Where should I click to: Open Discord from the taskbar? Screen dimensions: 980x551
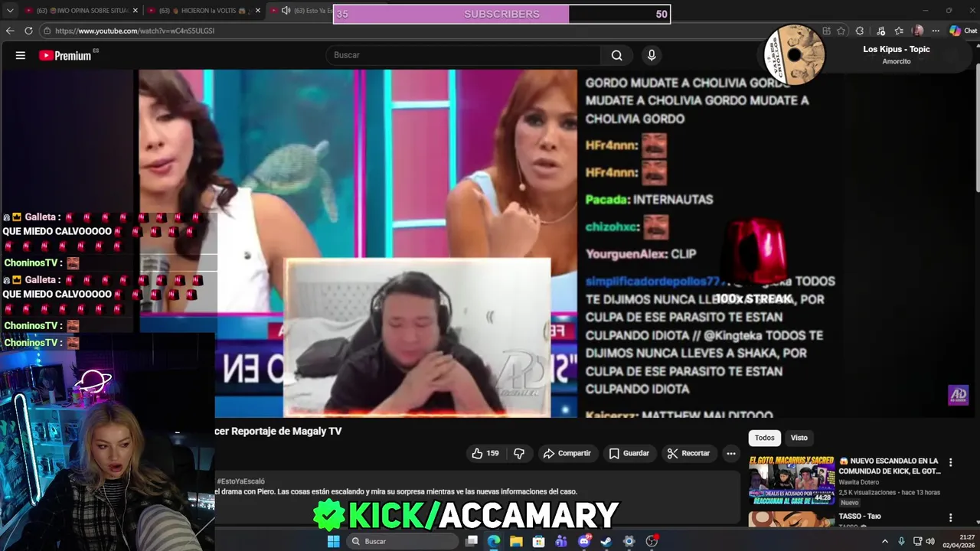584,541
